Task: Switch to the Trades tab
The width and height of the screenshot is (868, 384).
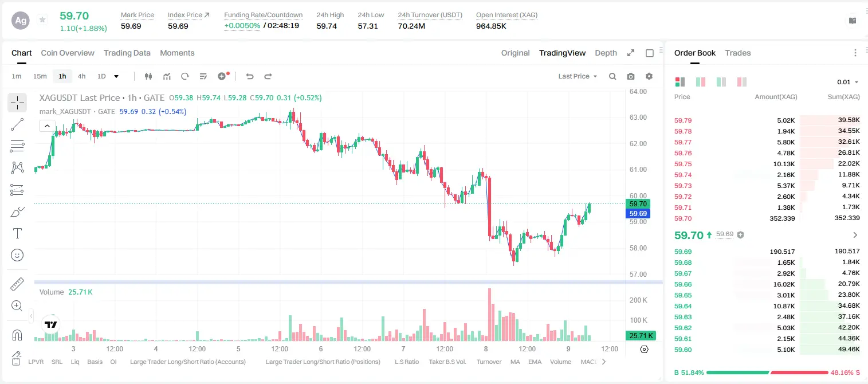Action: pyautogui.click(x=738, y=53)
